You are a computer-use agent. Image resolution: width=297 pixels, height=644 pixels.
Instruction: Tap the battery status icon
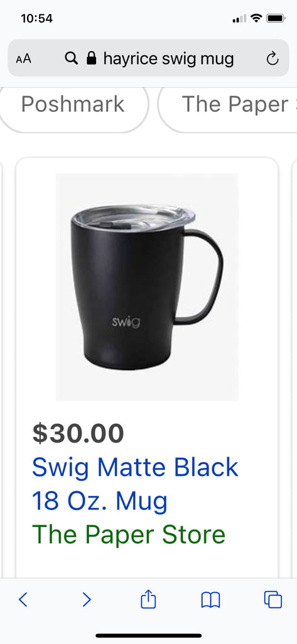[276, 18]
